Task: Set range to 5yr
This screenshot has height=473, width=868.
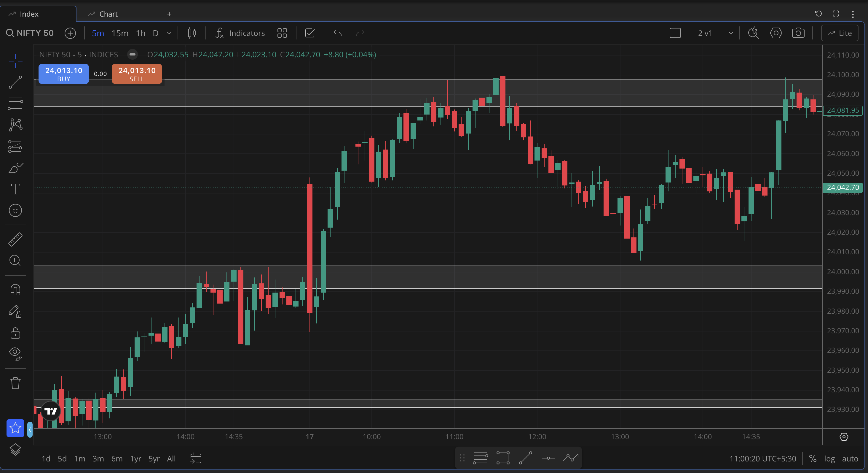Action: point(154,458)
